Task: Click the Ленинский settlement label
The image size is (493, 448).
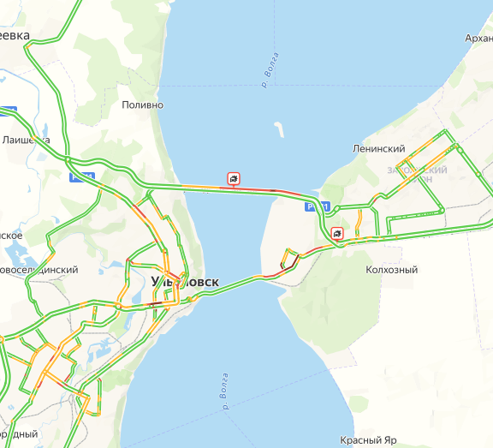Action: point(379,148)
